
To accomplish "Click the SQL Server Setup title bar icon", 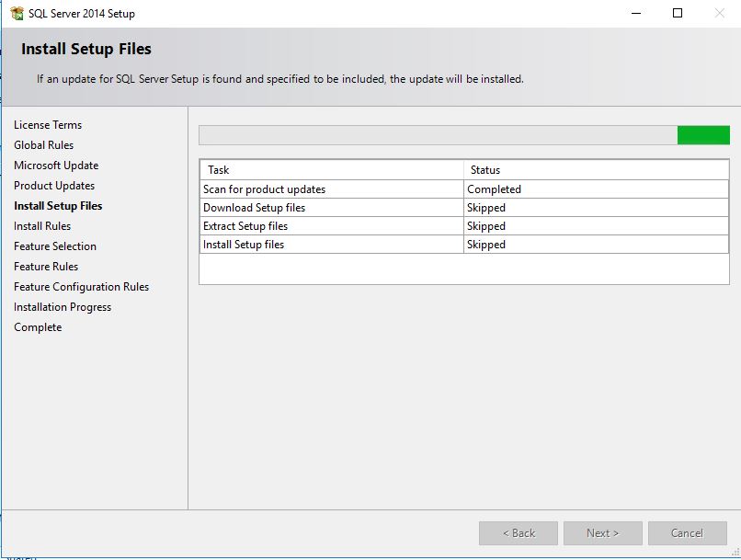I will [x=17, y=14].
